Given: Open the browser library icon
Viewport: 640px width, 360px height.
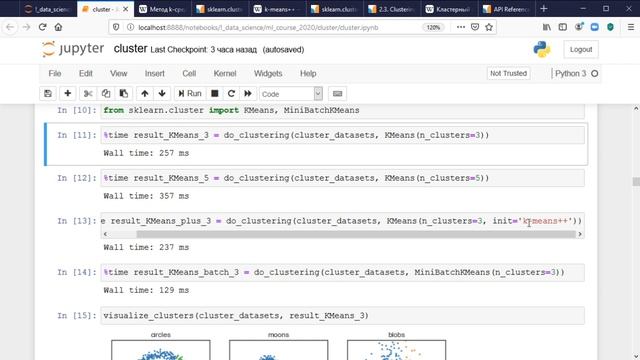Looking at the screenshot, I should point(547,27).
